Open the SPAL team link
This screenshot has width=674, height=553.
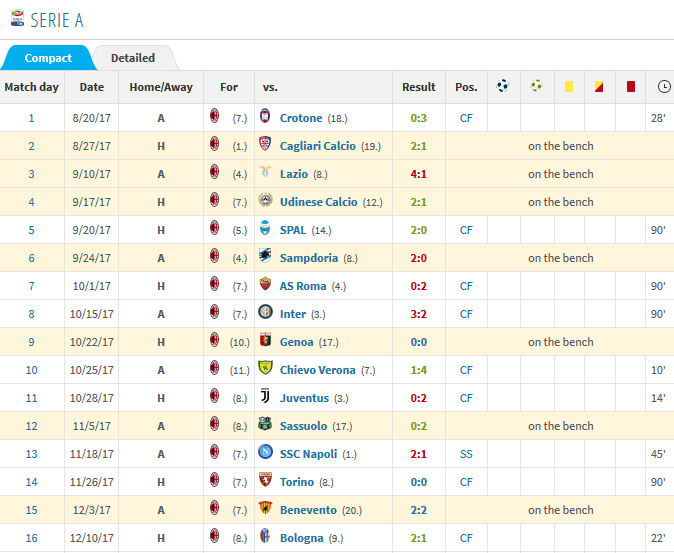[293, 230]
